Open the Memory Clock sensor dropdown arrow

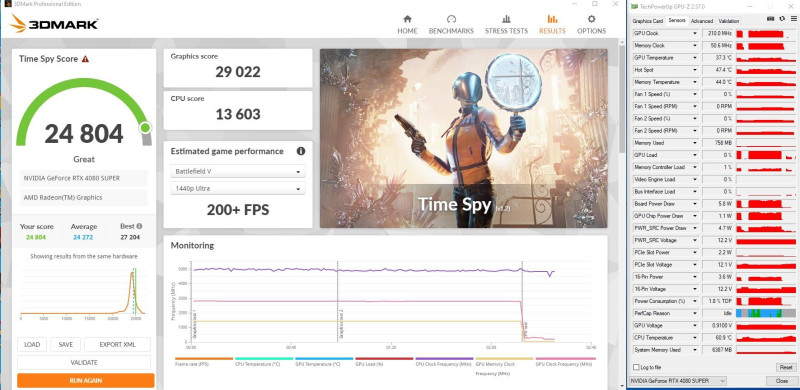pyautogui.click(x=694, y=46)
